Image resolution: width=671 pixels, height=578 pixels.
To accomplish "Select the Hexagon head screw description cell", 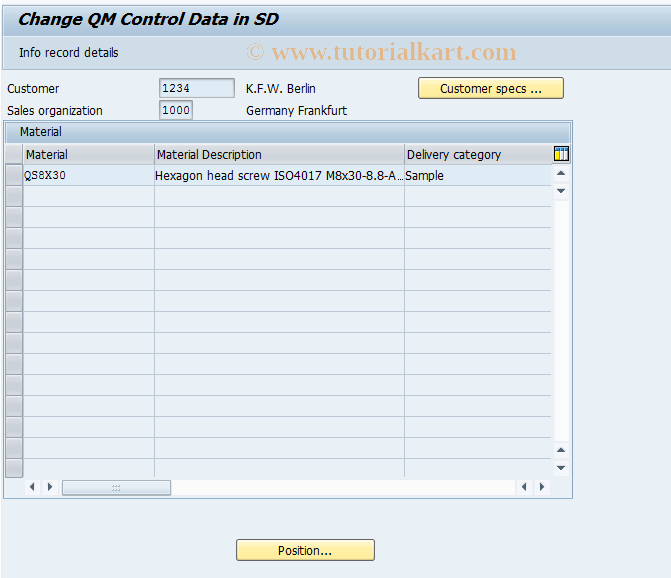I will (x=279, y=175).
